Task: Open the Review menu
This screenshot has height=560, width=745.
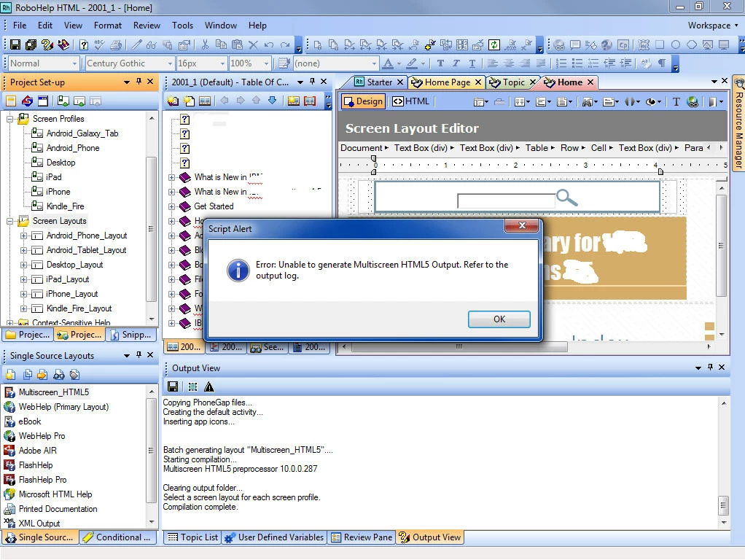Action: click(x=147, y=26)
